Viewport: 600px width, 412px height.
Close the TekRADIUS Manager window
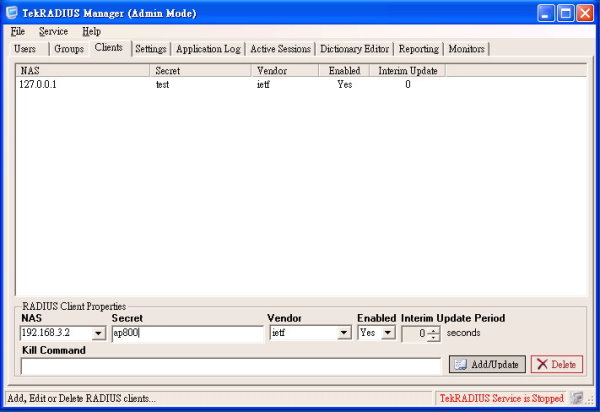[585, 13]
